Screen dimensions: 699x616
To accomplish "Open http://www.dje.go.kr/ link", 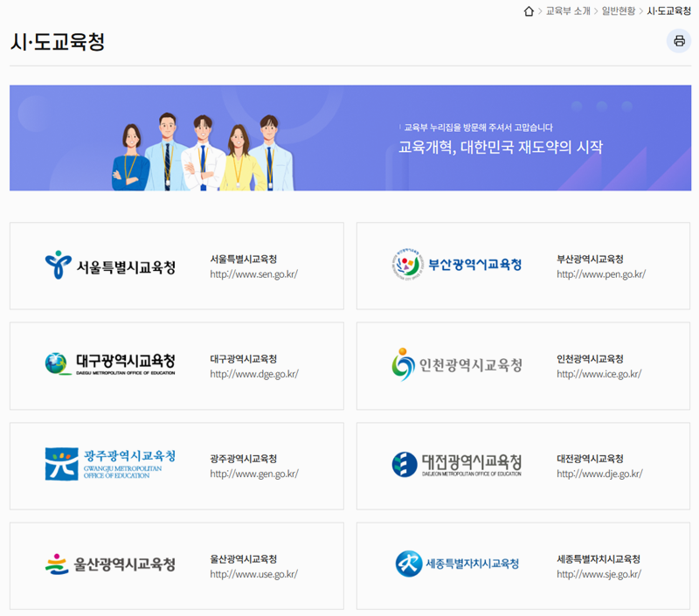I will pos(599,474).
